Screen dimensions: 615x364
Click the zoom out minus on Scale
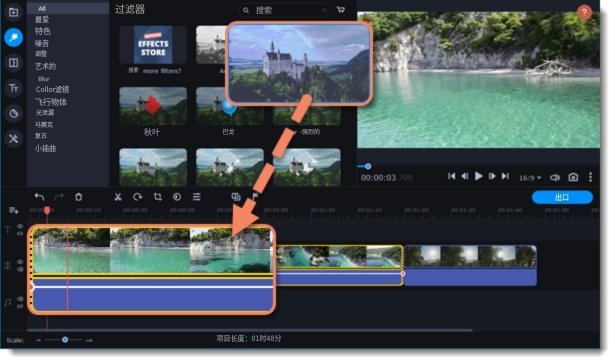click(x=38, y=340)
